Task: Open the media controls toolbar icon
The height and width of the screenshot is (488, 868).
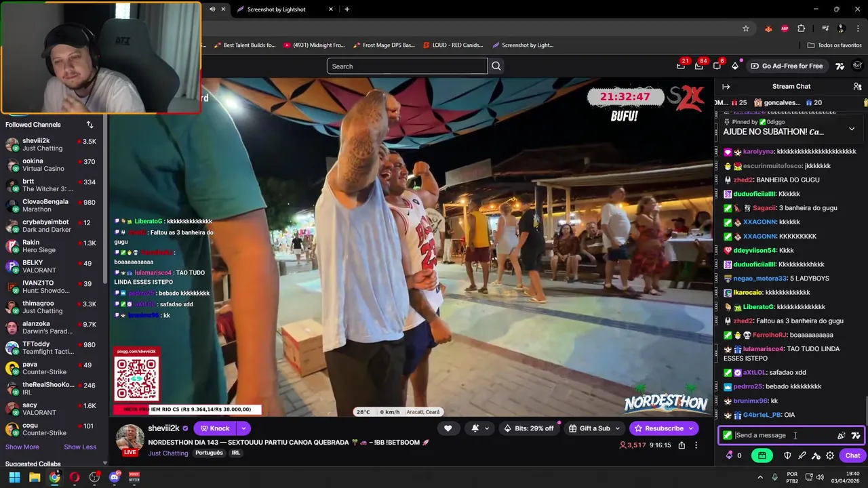Action: [825, 28]
